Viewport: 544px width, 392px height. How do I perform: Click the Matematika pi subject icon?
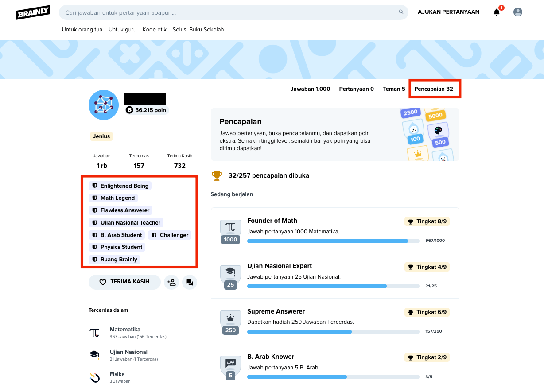94,333
